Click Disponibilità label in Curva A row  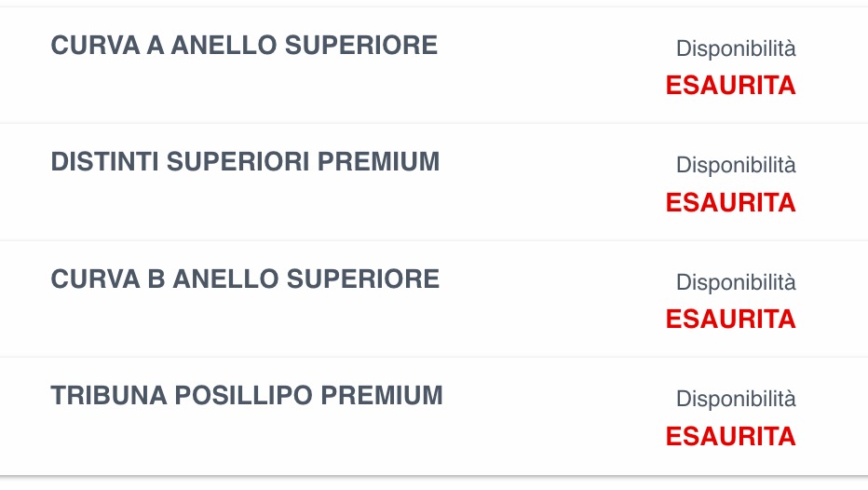tap(736, 48)
